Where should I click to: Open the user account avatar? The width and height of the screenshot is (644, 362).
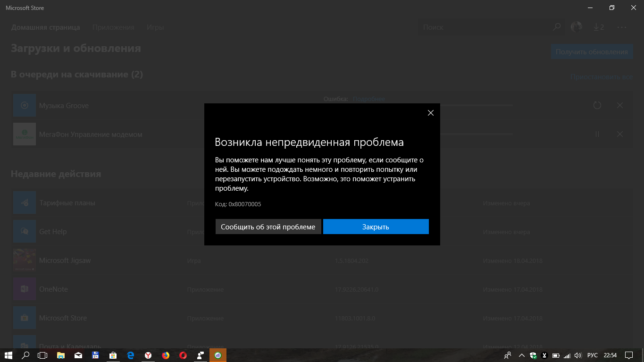point(576,27)
